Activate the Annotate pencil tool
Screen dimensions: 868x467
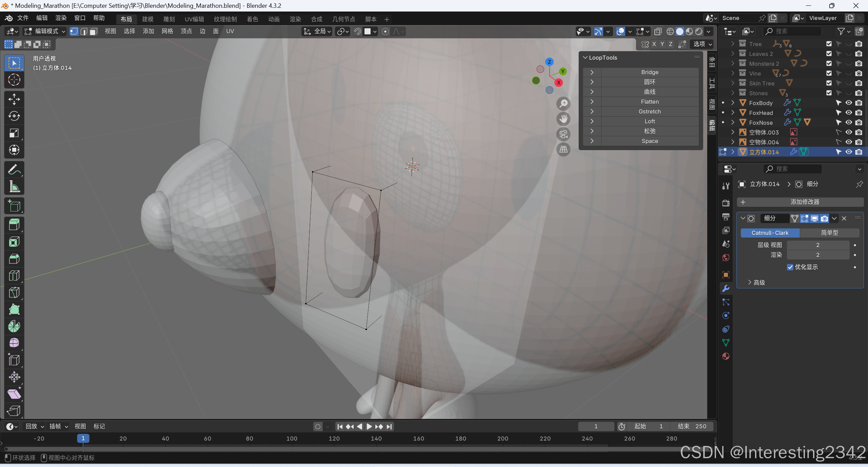coord(14,169)
